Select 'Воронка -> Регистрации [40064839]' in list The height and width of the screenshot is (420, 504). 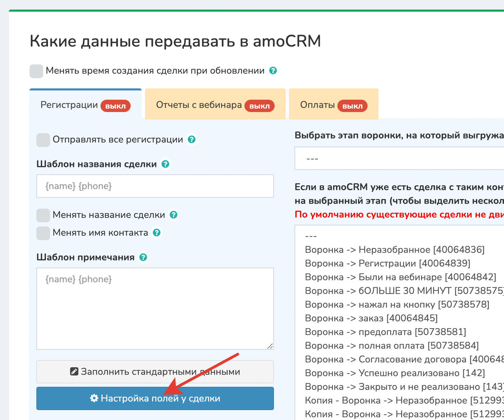coord(387,263)
